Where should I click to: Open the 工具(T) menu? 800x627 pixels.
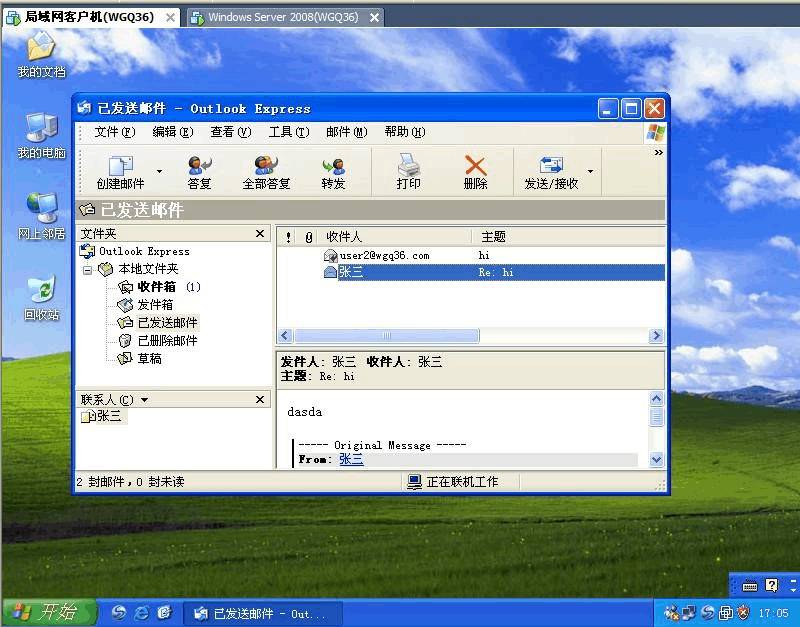click(288, 132)
